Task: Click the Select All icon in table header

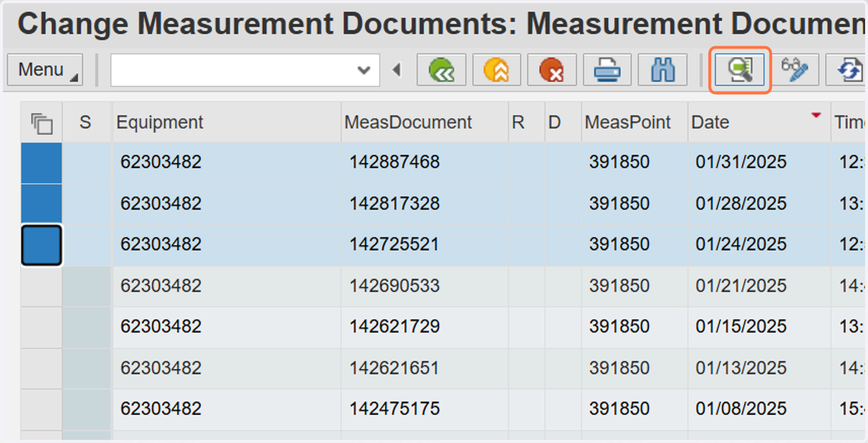Action: tap(42, 123)
